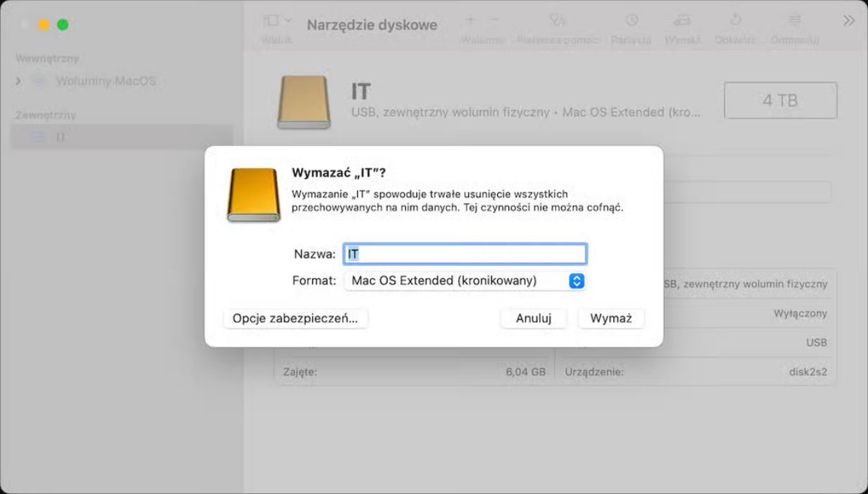Viewport: 868px width, 494px height.
Task: Click the Wymaż toolbar icon
Action: coord(682,20)
